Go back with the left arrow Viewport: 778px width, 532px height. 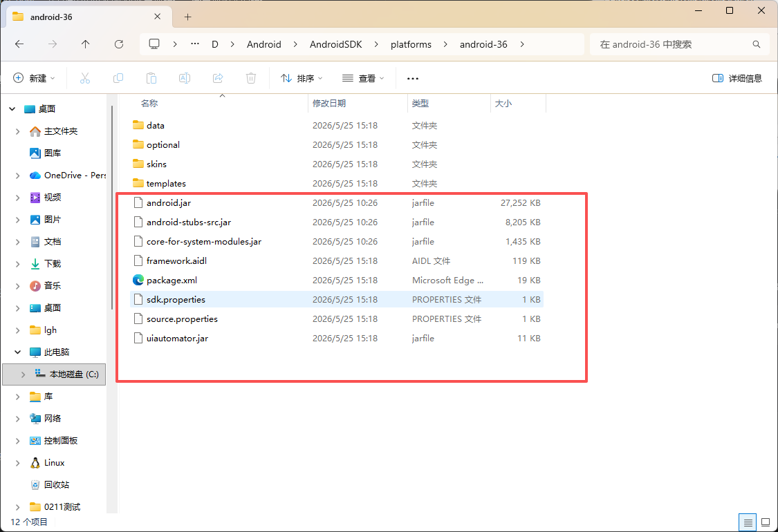19,44
